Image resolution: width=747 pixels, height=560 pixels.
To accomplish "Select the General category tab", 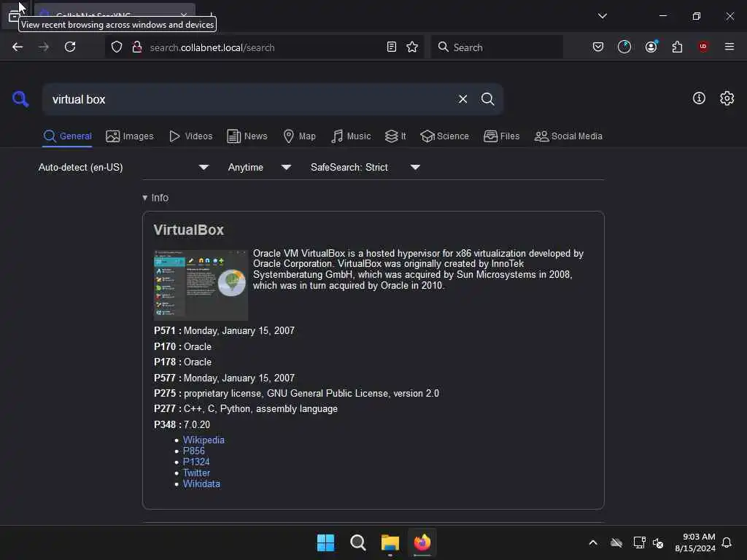I will coord(68,136).
